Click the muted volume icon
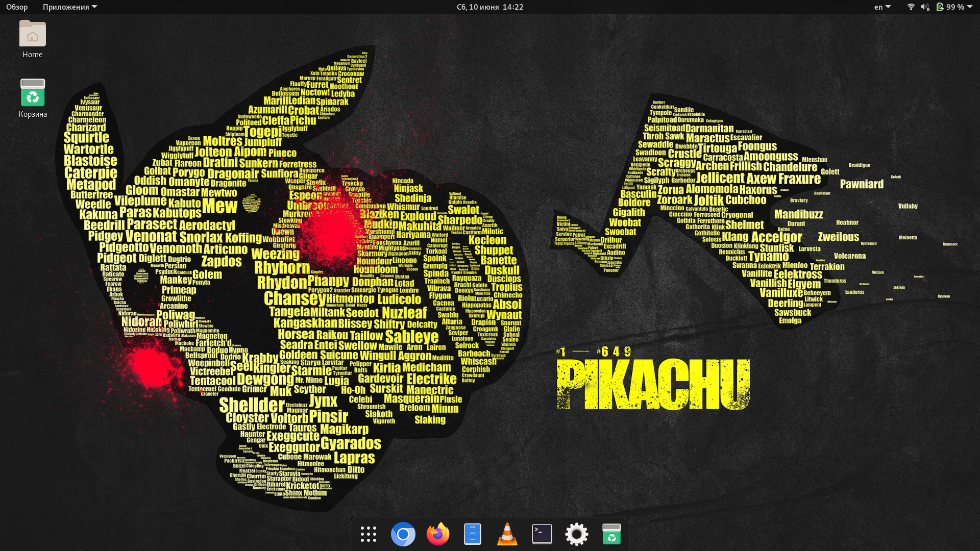 click(925, 7)
